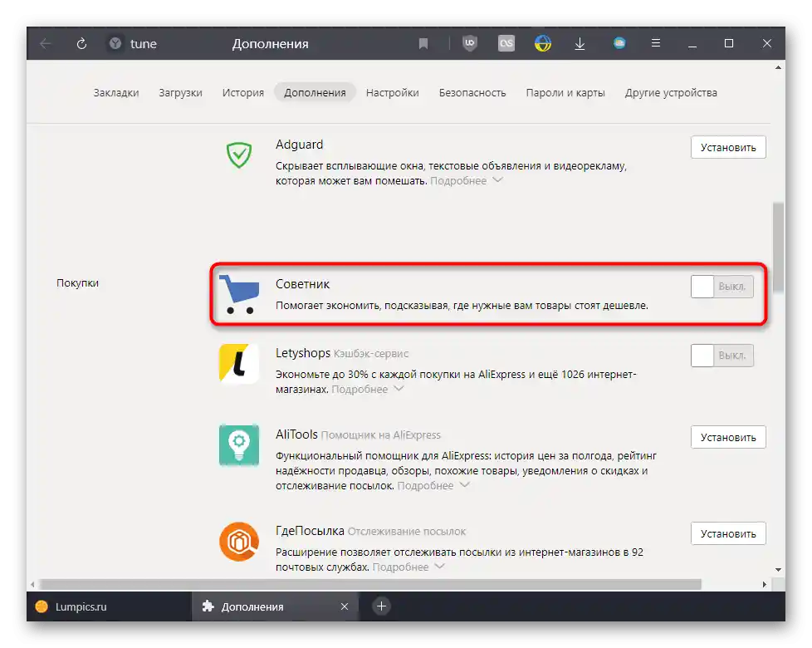Go to Настройки section
Viewport: 812px width, 648px height.
(393, 93)
